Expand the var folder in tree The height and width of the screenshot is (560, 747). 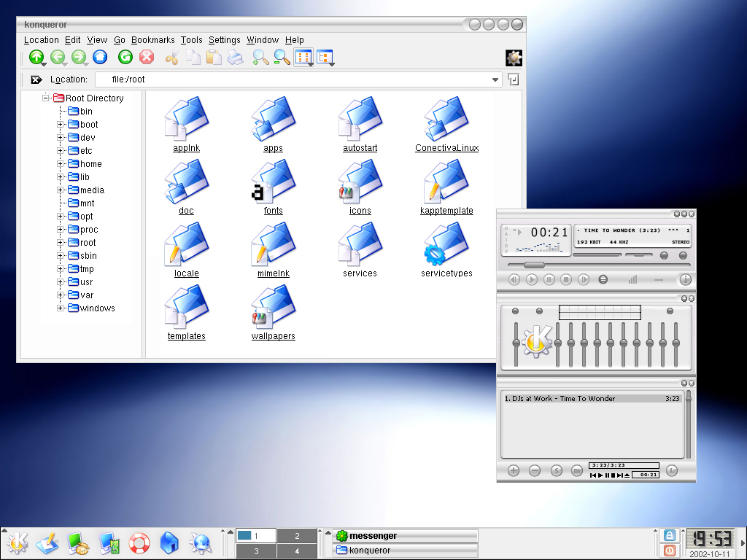(60, 295)
